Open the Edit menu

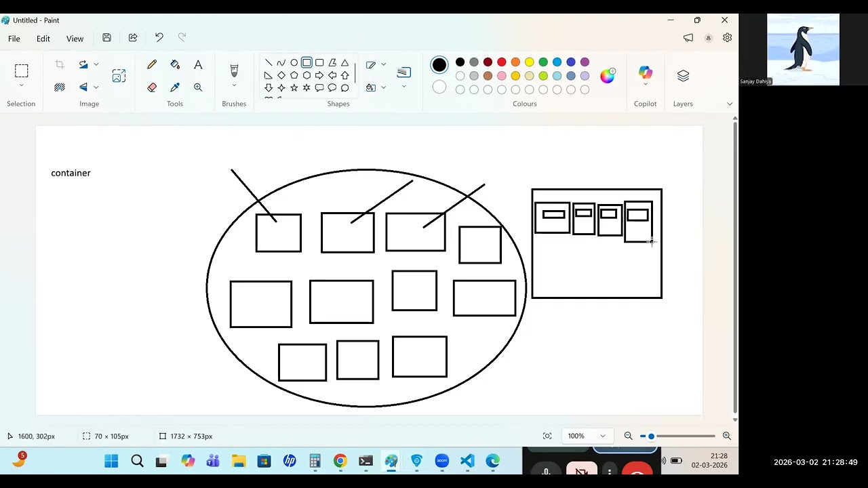43,39
